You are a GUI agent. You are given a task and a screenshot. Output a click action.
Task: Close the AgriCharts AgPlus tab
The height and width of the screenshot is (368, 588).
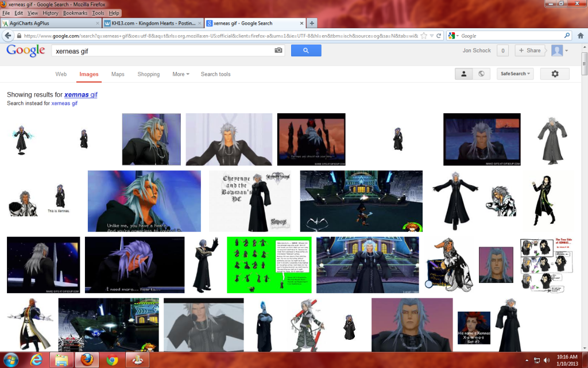pos(98,23)
